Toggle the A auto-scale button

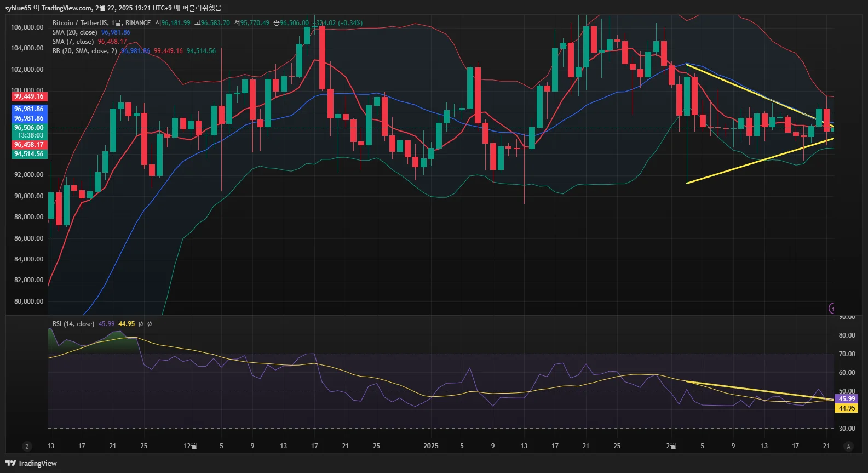(848, 447)
